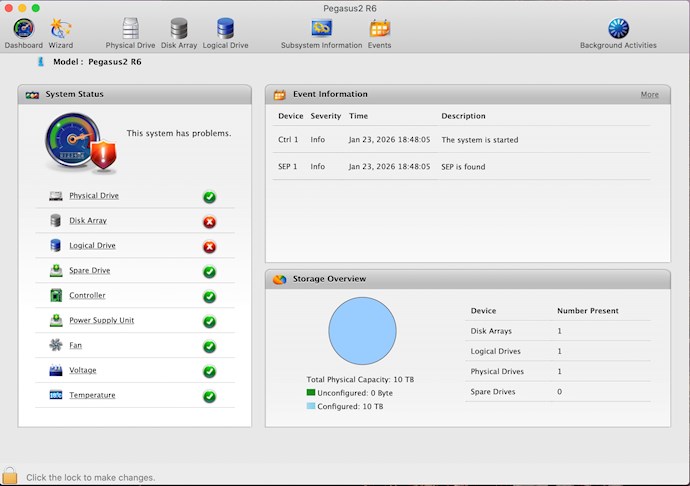Open the Dashboard toolbar icon
The width and height of the screenshot is (690, 486).
pos(23,29)
